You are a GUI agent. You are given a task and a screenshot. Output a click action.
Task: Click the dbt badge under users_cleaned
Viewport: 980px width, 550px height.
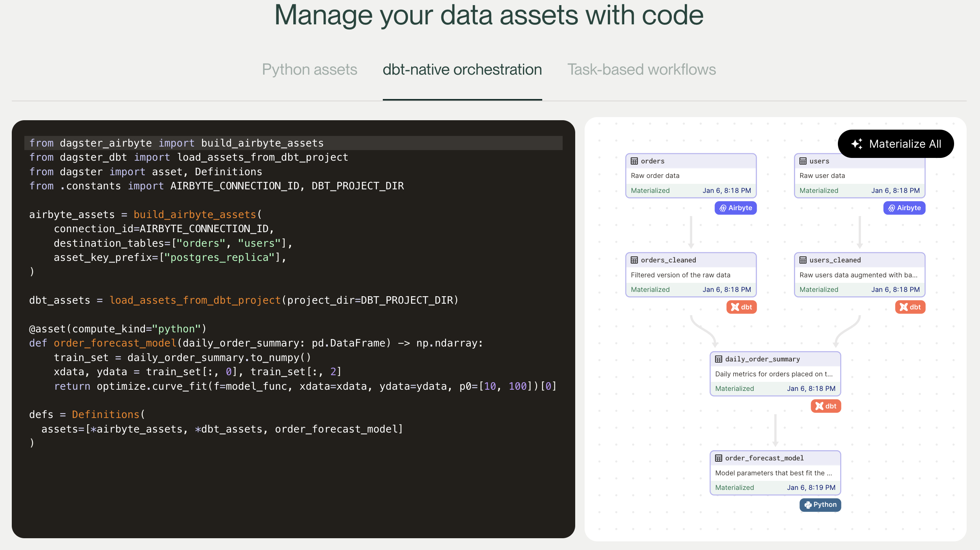pyautogui.click(x=910, y=307)
